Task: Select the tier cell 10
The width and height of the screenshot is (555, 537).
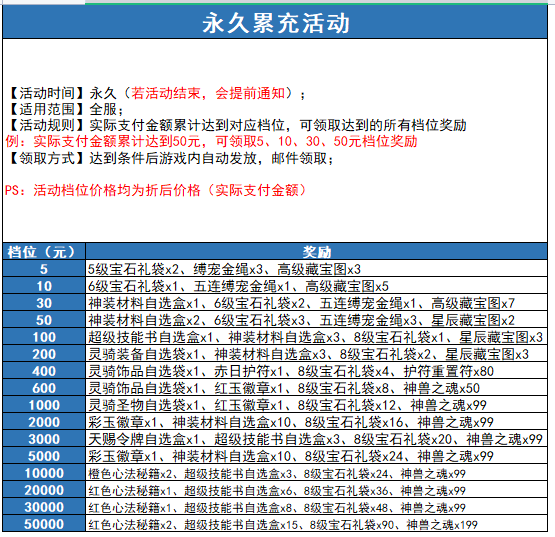Action: 44,286
